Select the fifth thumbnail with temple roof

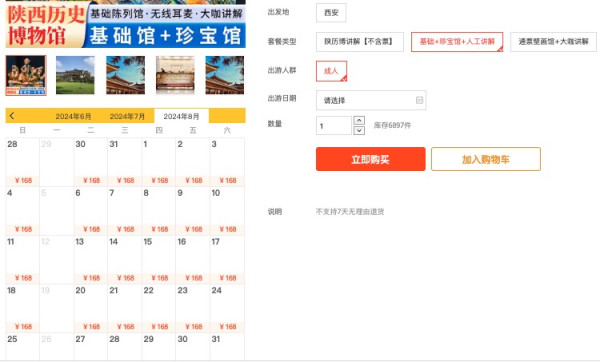click(x=225, y=75)
